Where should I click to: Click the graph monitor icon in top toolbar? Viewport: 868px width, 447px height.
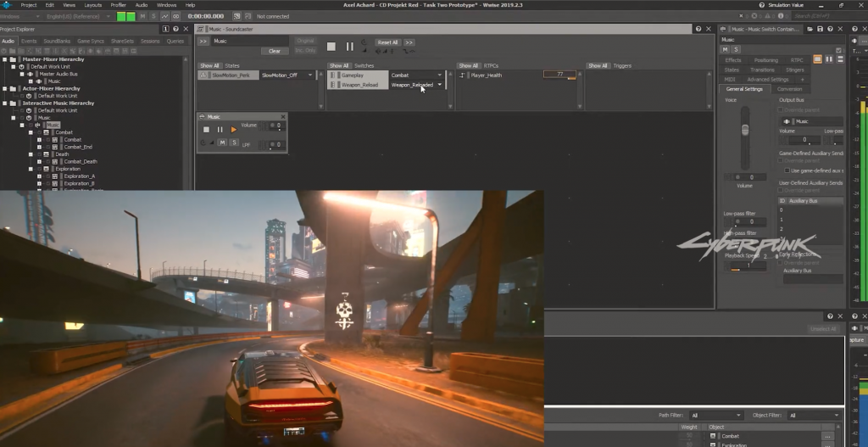164,17
